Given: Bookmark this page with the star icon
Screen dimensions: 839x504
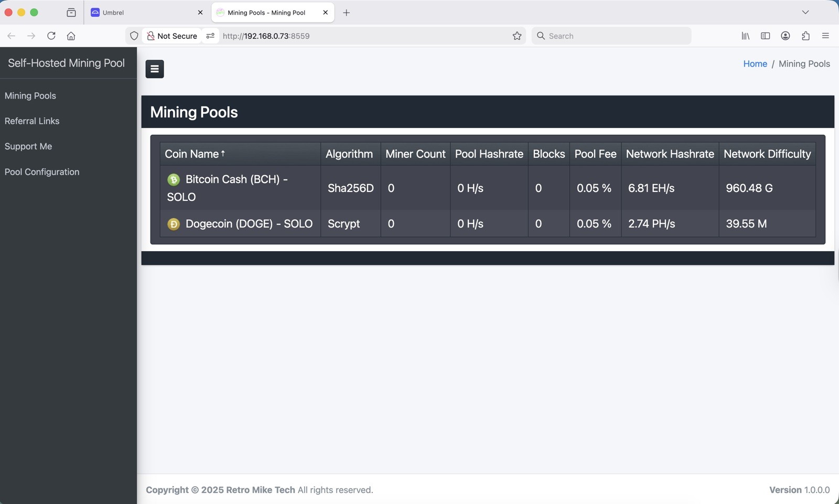Looking at the screenshot, I should (x=517, y=36).
